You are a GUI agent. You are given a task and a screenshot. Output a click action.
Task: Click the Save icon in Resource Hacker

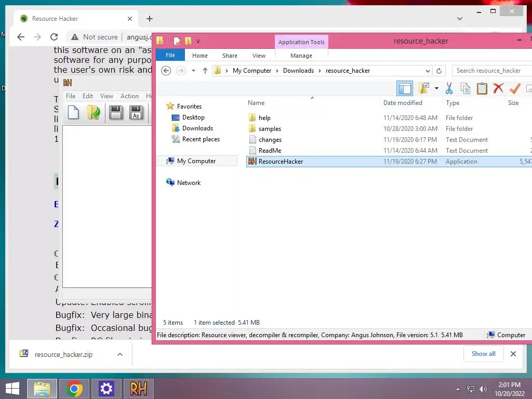pos(116,112)
